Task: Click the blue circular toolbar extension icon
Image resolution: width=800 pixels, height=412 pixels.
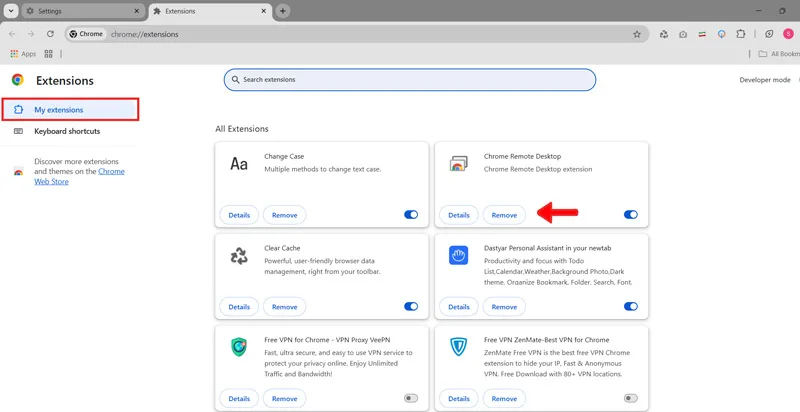Action: (721, 34)
